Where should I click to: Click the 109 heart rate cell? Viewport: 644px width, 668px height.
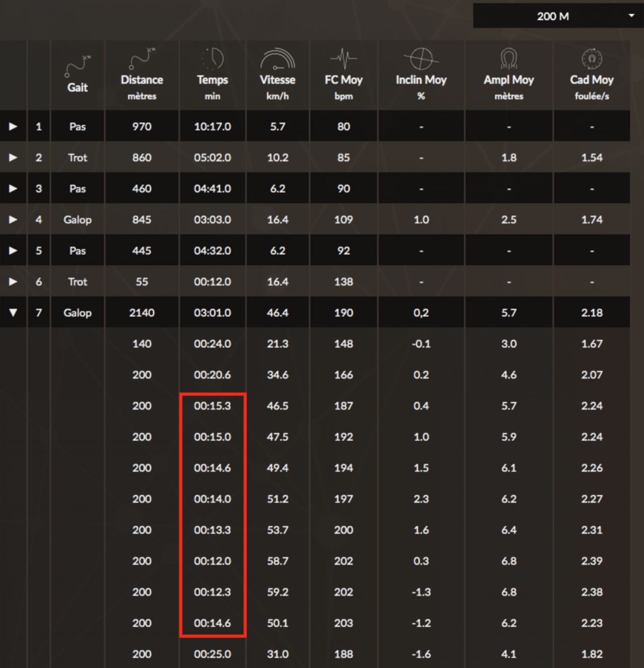[x=344, y=220]
